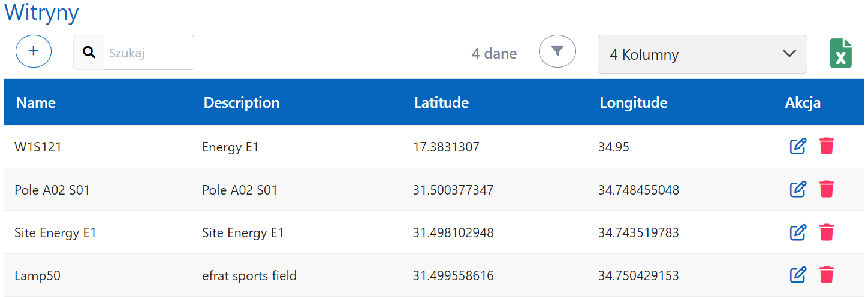Screen dimensions: 868x297
Task: Sort by the Longitude column header
Action: pyautogui.click(x=634, y=102)
